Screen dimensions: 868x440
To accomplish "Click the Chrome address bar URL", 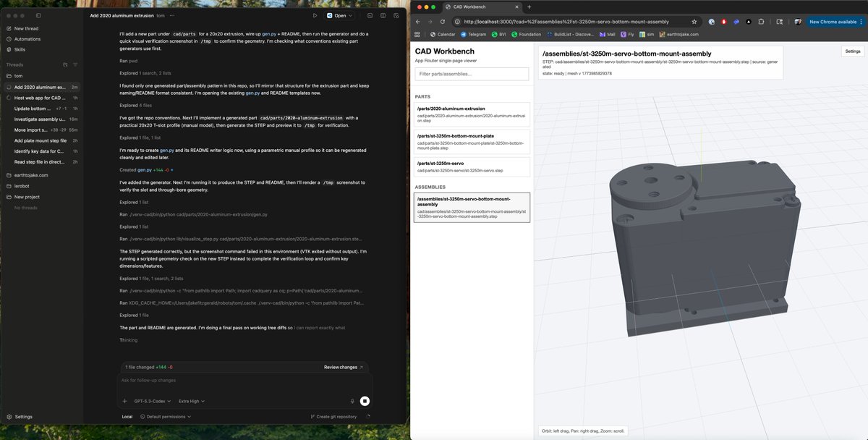I will [566, 22].
